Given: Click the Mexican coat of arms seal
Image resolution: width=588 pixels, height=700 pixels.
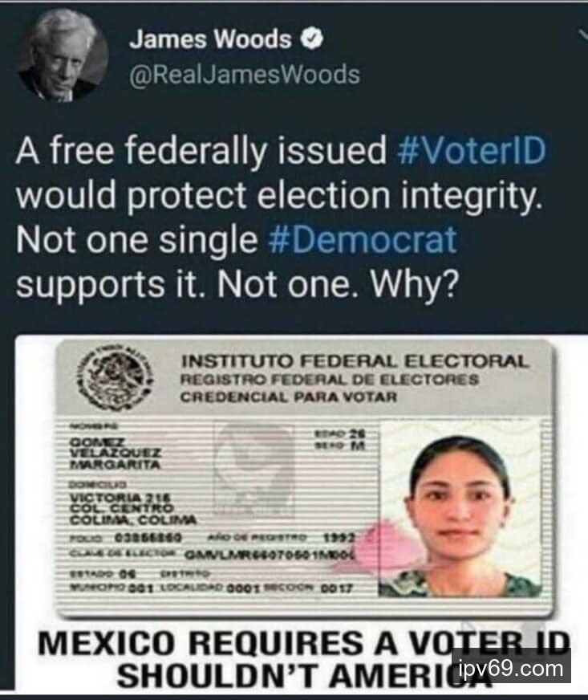Looking at the screenshot, I should [x=115, y=376].
